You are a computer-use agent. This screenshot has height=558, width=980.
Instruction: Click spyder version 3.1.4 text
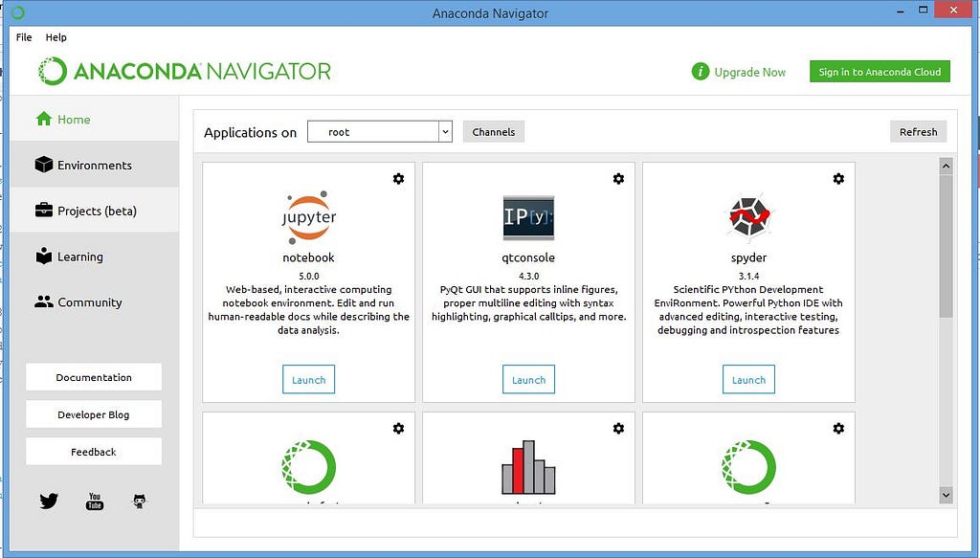(x=748, y=276)
